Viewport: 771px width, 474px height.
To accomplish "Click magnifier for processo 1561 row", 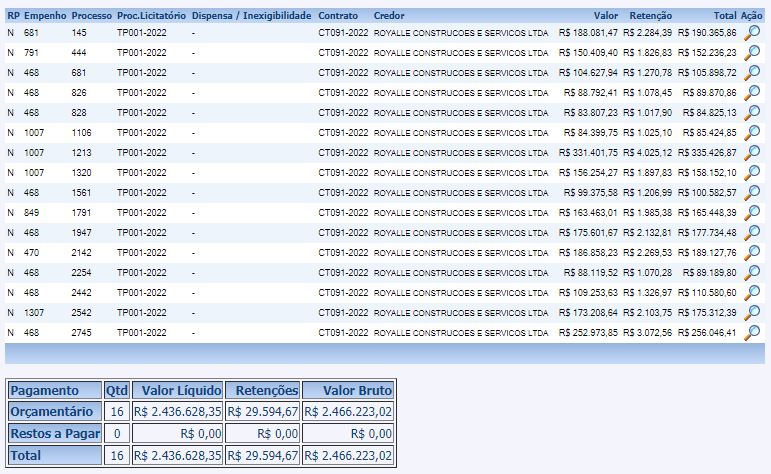I will click(753, 192).
